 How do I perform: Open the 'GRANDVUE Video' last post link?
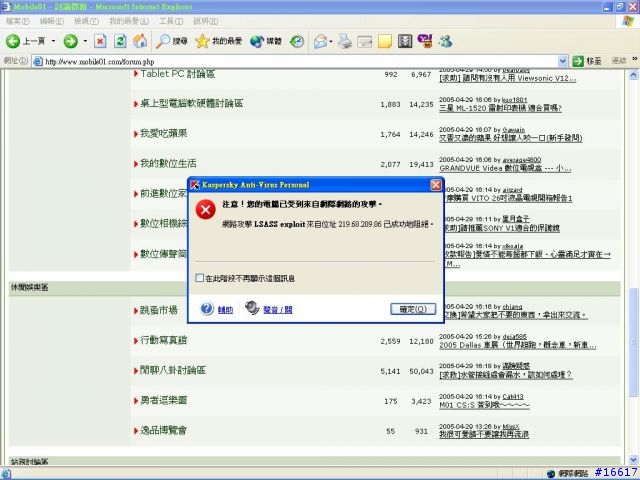tap(505, 168)
